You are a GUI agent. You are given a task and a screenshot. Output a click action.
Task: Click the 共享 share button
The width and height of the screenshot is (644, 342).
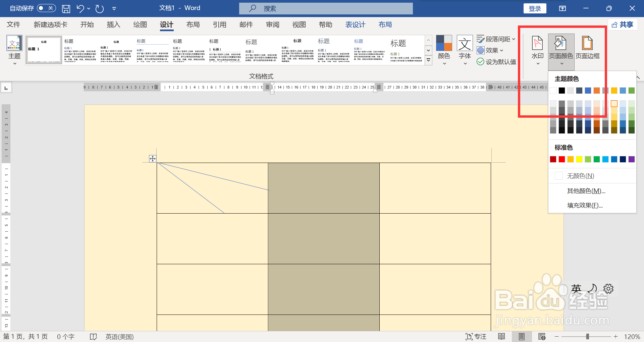[623, 24]
